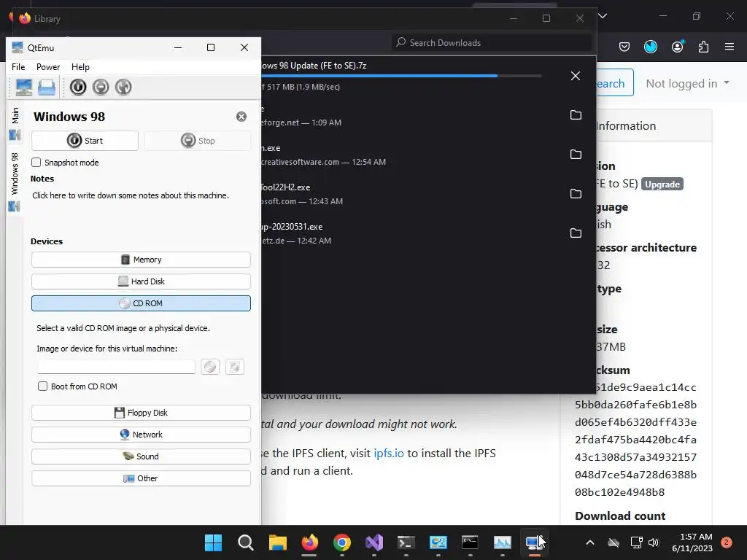Open File Explorer from the taskbar

coord(278,542)
